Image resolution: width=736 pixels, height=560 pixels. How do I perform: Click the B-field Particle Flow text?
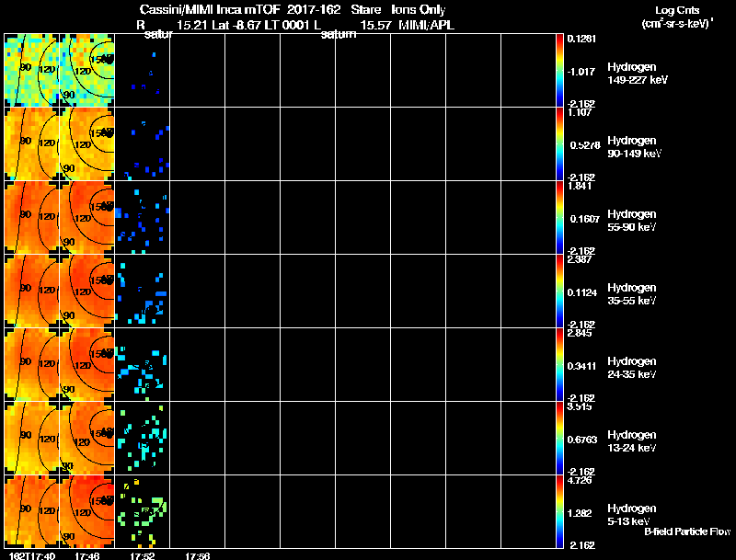(x=687, y=531)
